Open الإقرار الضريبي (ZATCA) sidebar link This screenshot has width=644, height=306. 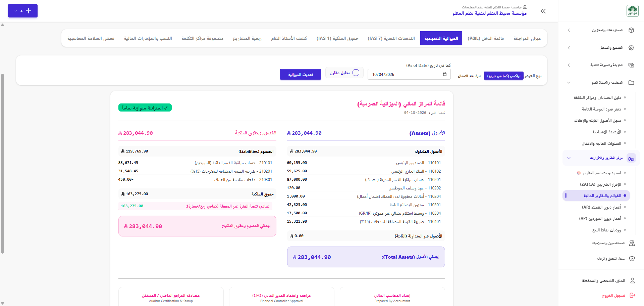pos(600,184)
